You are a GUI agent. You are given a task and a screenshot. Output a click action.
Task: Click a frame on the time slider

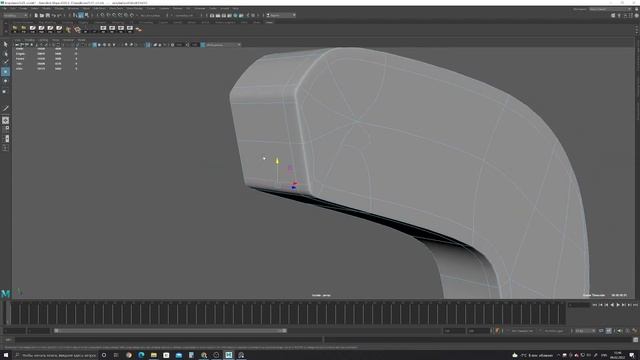point(288,313)
